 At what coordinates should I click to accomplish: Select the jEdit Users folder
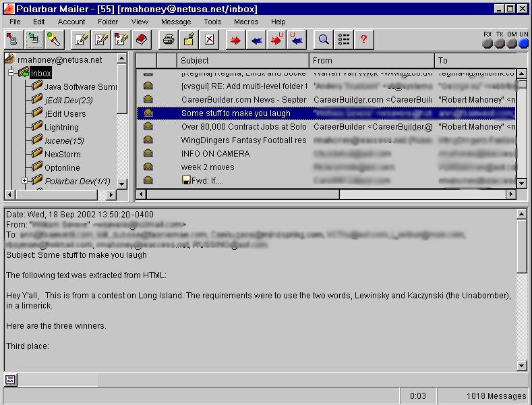[x=65, y=113]
